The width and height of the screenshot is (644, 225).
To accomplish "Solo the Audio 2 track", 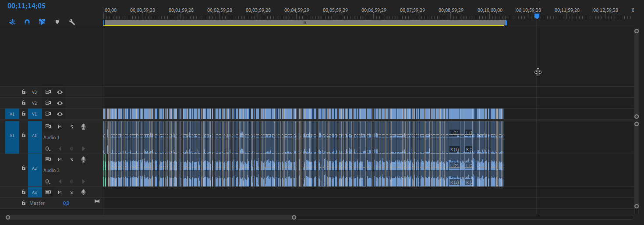I will [71, 159].
